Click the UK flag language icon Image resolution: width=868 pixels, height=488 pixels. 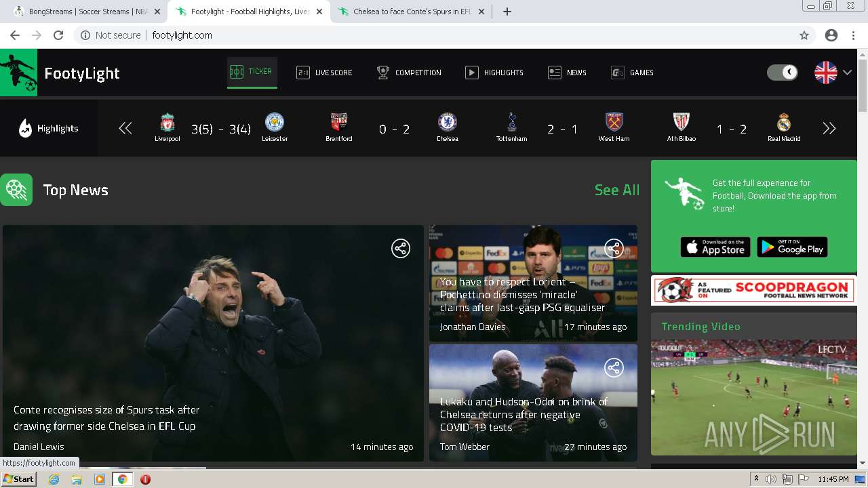[825, 72]
